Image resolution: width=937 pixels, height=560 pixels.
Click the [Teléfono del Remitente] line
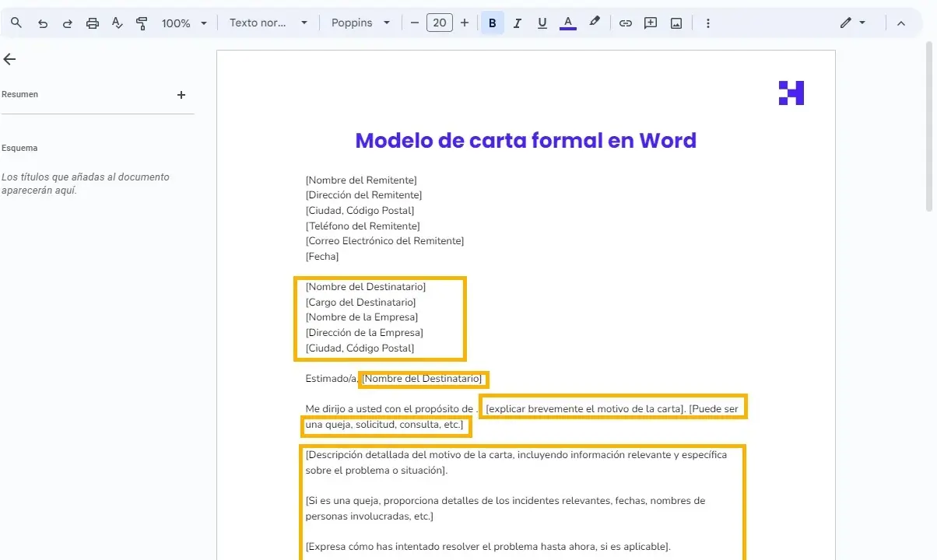coord(363,226)
